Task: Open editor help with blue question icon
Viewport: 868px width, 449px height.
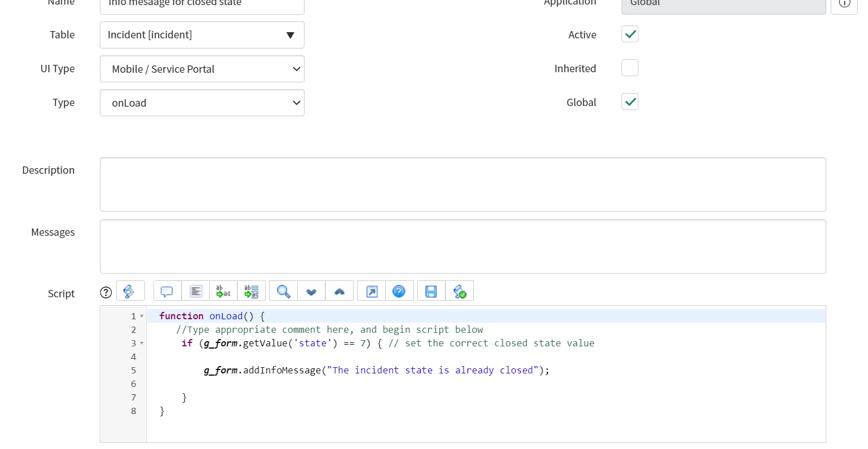Action: click(399, 291)
